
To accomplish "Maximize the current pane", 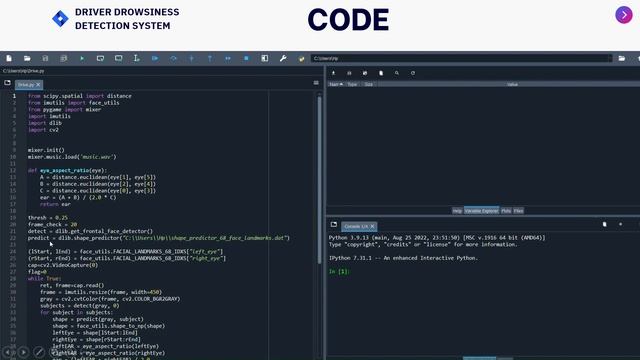I will coord(264,58).
